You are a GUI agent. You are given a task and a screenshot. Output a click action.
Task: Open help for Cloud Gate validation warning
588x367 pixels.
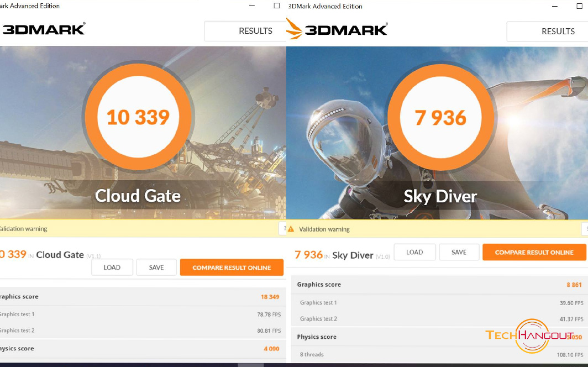[283, 228]
